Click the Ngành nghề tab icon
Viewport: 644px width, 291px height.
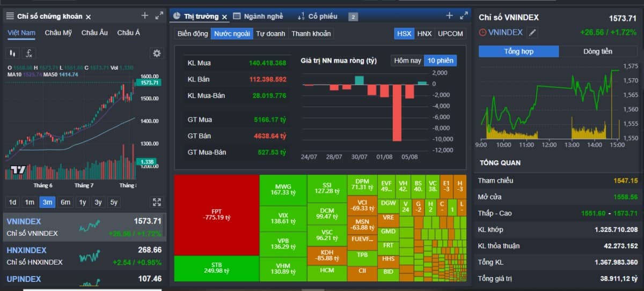[x=237, y=16]
